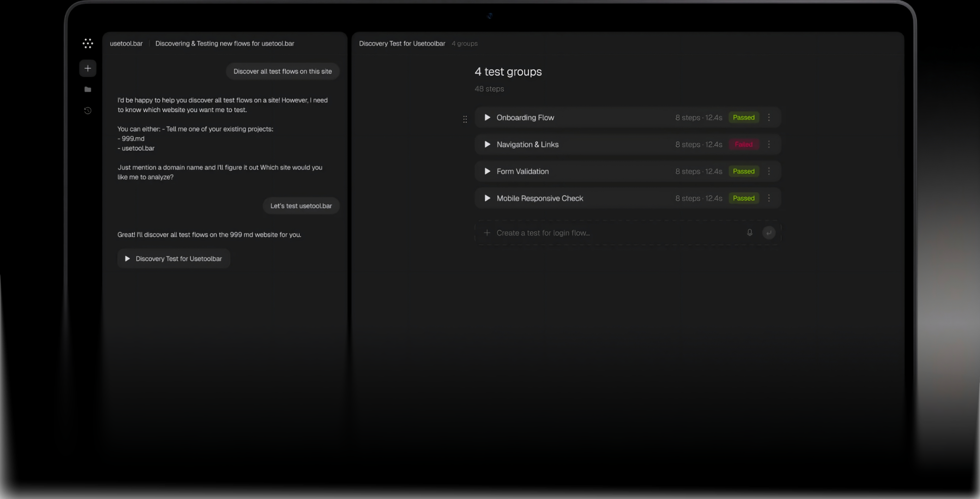Select the Onboarding Flow test group name
This screenshot has height=499, width=980.
(x=525, y=118)
